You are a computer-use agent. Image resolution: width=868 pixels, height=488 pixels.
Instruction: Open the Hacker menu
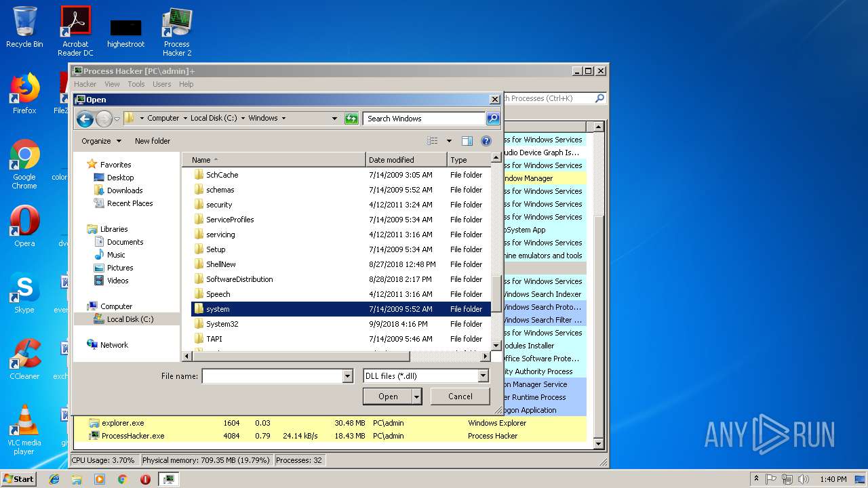point(85,84)
